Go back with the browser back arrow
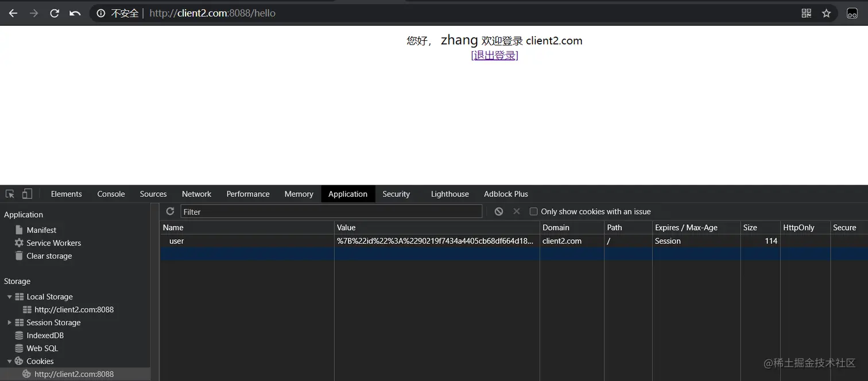 13,13
